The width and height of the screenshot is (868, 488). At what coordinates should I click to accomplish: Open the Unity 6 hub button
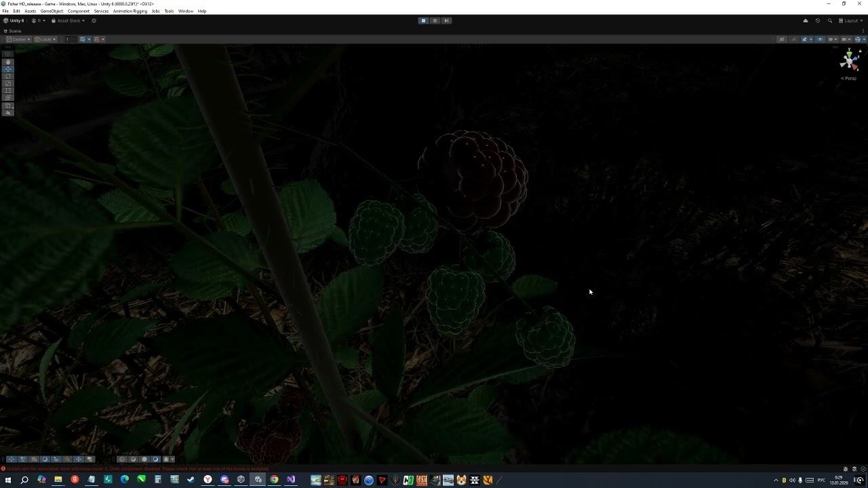click(x=14, y=20)
